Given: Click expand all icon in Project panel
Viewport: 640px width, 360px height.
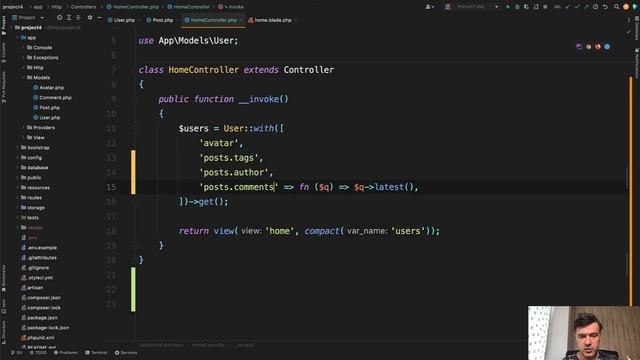Looking at the screenshot, I should [x=69, y=18].
